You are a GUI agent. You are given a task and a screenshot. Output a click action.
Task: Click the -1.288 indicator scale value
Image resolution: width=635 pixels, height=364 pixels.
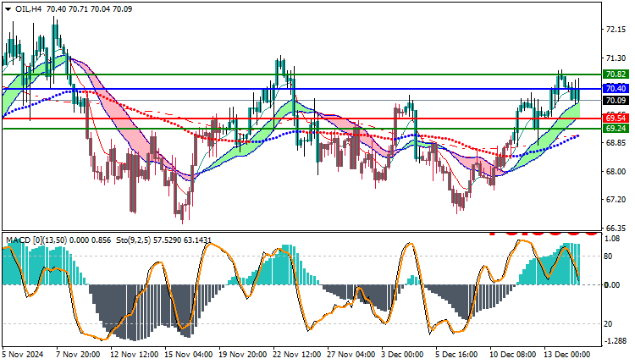click(616, 341)
